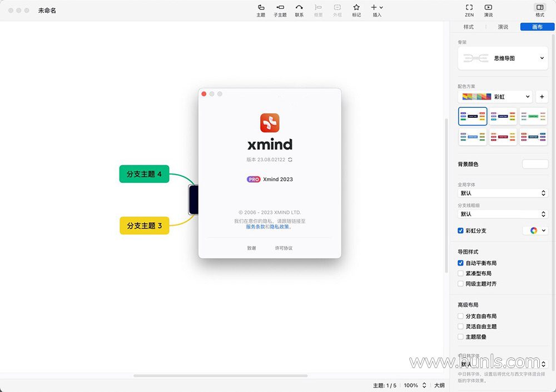Add a new color scheme with plus button
This screenshot has width=556, height=392.
click(x=542, y=97)
